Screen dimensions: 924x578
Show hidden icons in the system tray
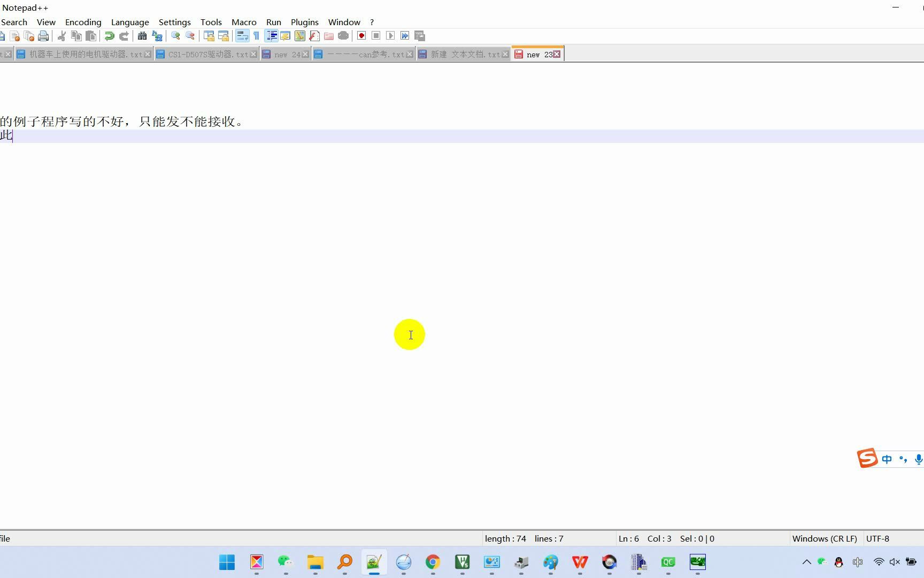click(807, 562)
